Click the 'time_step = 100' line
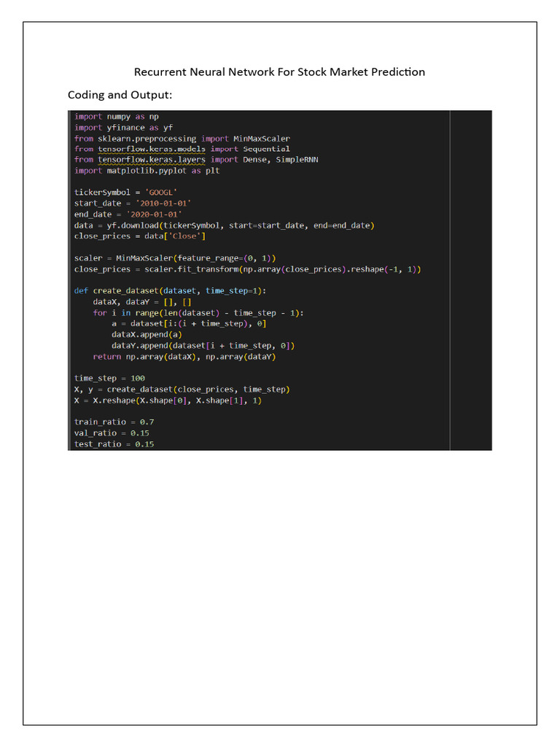The height and width of the screenshot is (747, 560). [109, 379]
